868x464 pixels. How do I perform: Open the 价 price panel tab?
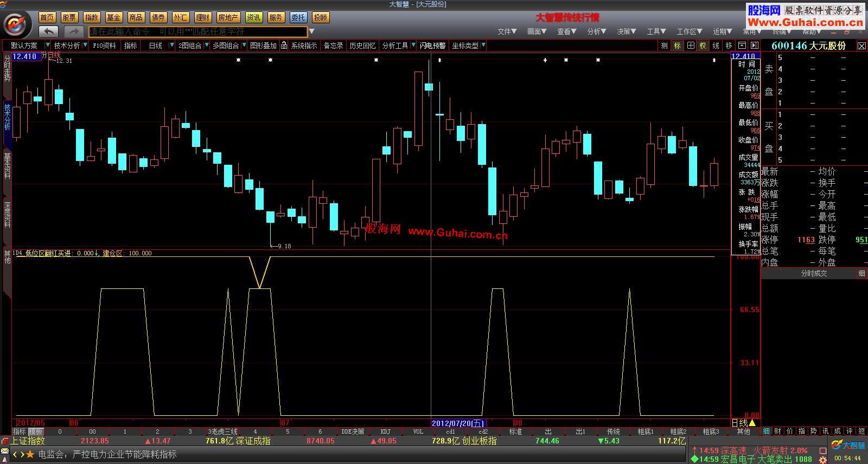(x=790, y=431)
